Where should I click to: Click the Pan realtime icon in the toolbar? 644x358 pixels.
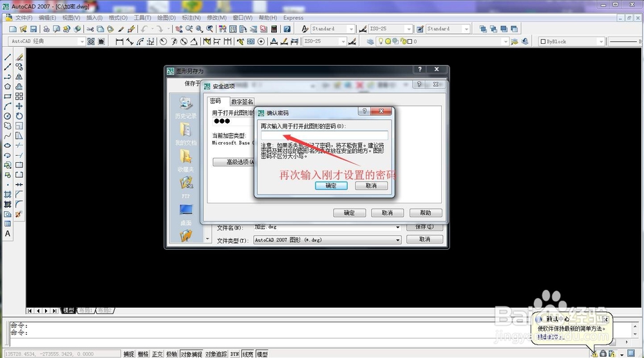tap(178, 29)
